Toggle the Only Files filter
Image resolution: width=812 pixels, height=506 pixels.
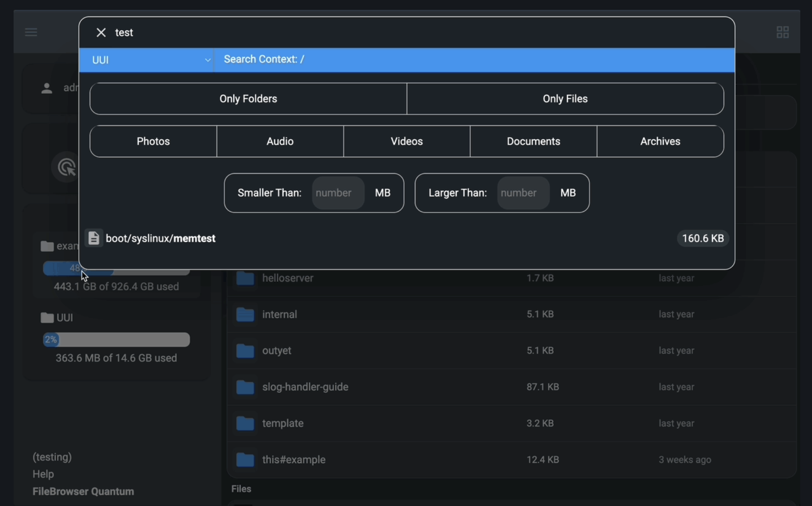click(x=565, y=99)
